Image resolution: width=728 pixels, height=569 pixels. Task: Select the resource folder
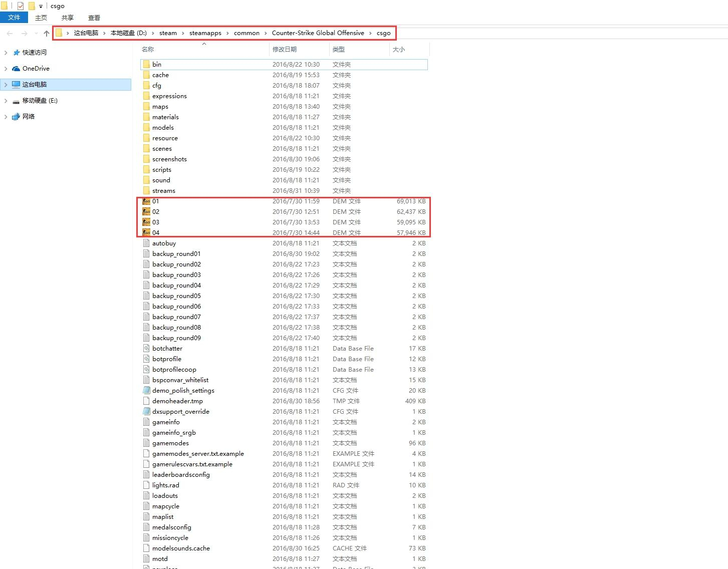(165, 138)
